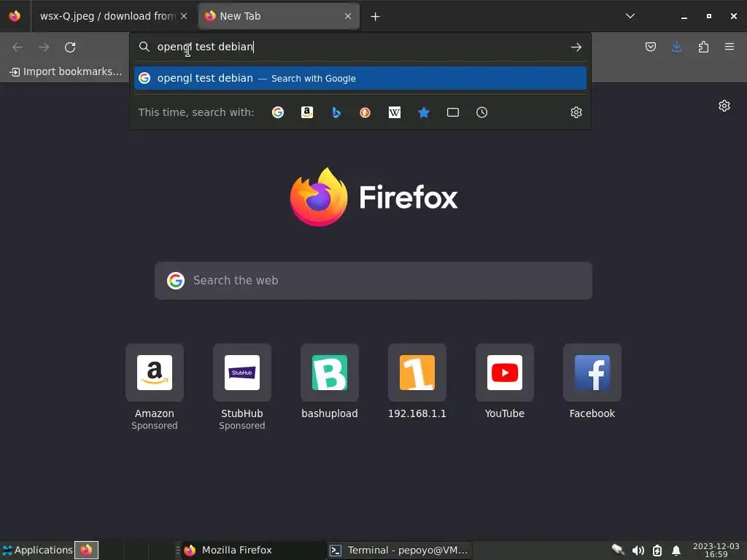Open the Downloads panel icon
The image size is (747, 560).
(676, 47)
